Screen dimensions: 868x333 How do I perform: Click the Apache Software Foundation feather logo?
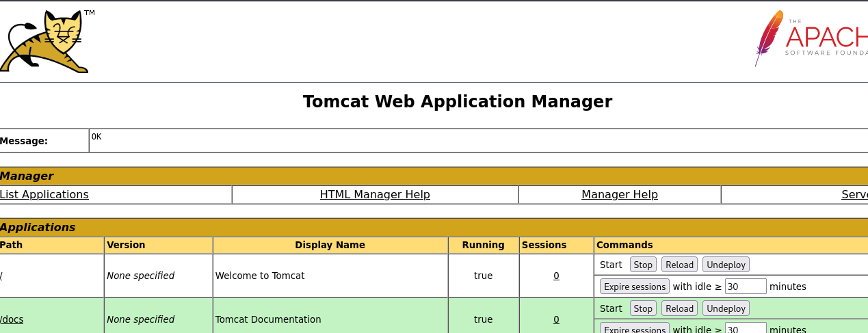click(811, 38)
